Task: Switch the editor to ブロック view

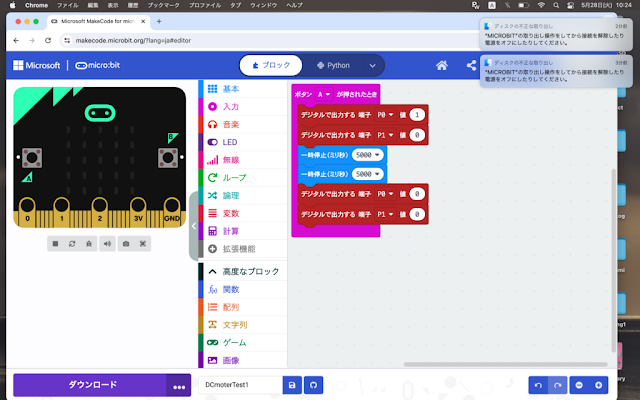Action: pyautogui.click(x=271, y=65)
